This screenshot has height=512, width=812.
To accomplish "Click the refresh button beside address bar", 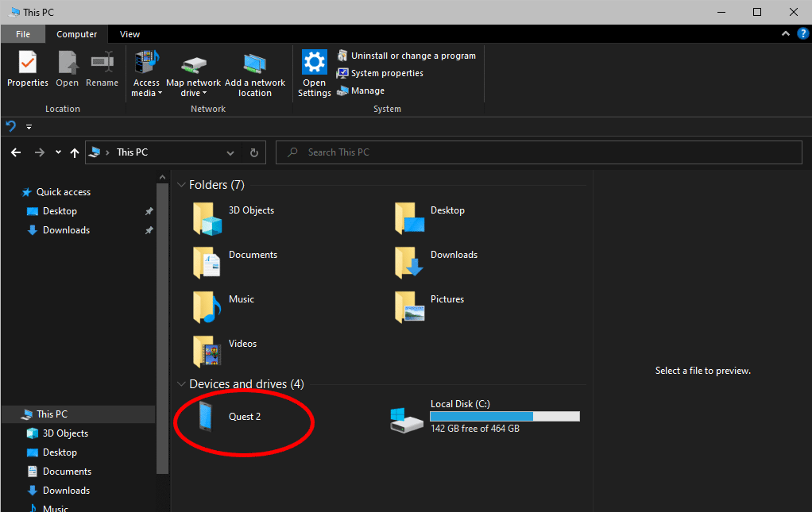I will (x=253, y=152).
